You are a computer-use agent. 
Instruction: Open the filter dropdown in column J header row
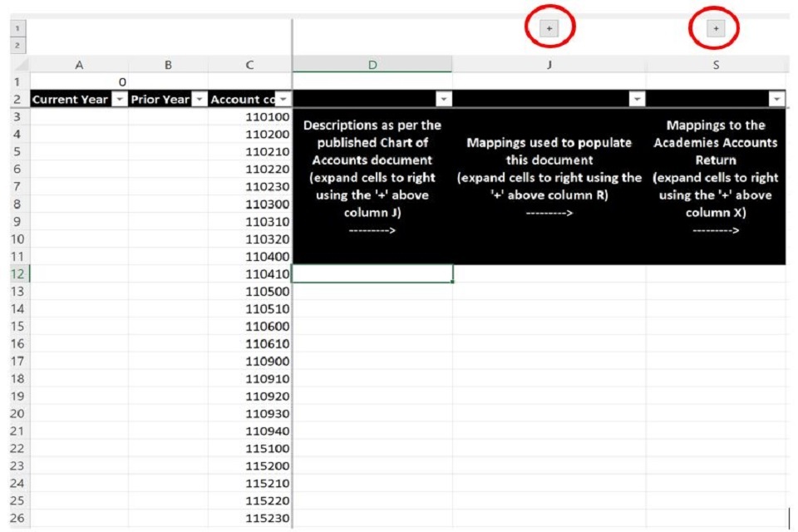click(x=637, y=100)
